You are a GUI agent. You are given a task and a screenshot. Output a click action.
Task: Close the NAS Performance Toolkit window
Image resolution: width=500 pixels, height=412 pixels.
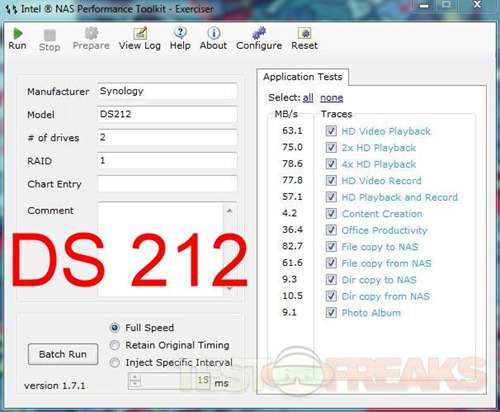pyautogui.click(x=477, y=5)
